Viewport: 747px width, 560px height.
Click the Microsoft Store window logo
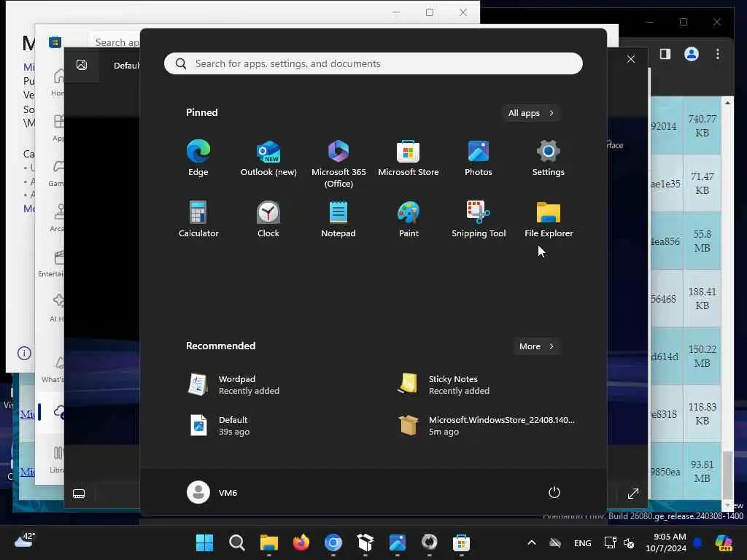55,42
